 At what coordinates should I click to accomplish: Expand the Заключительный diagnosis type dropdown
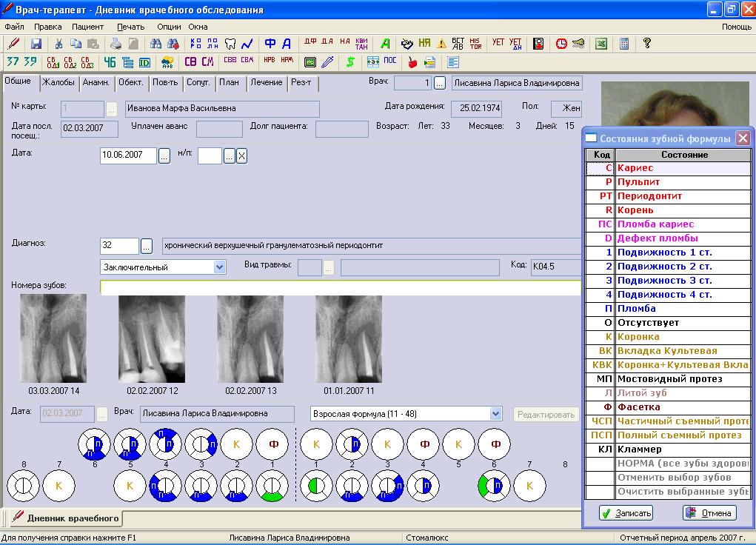point(219,267)
